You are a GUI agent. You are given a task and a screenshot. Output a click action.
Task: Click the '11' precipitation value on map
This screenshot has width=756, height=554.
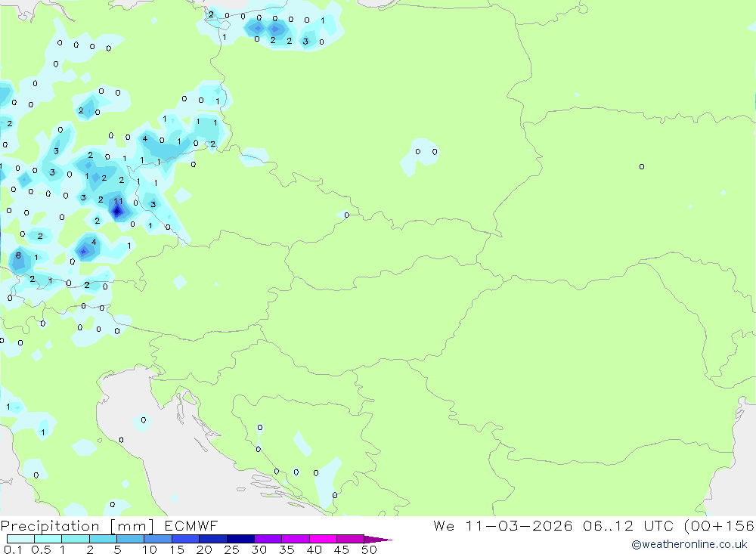(x=118, y=201)
